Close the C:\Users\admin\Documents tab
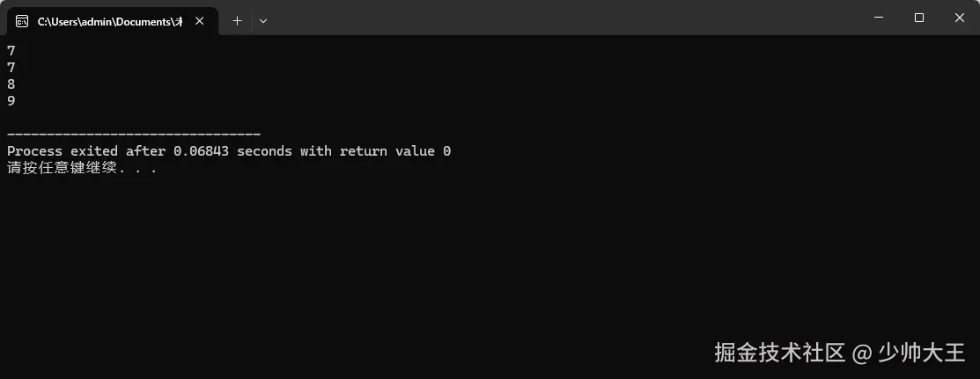Image resolution: width=980 pixels, height=379 pixels. [x=199, y=21]
